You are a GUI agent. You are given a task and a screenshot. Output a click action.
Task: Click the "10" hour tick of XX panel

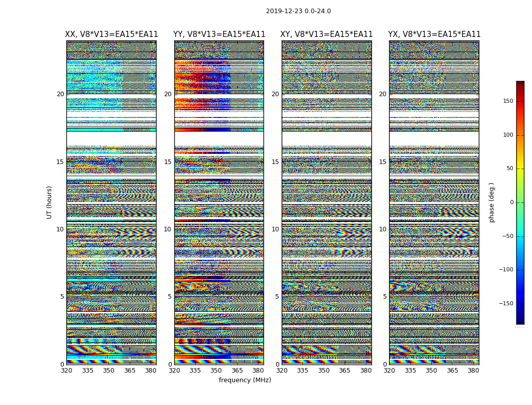click(x=60, y=229)
